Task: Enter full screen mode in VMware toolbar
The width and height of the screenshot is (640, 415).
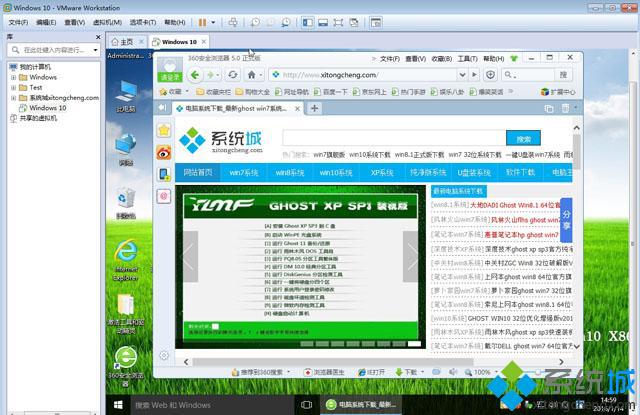Action: click(338, 22)
